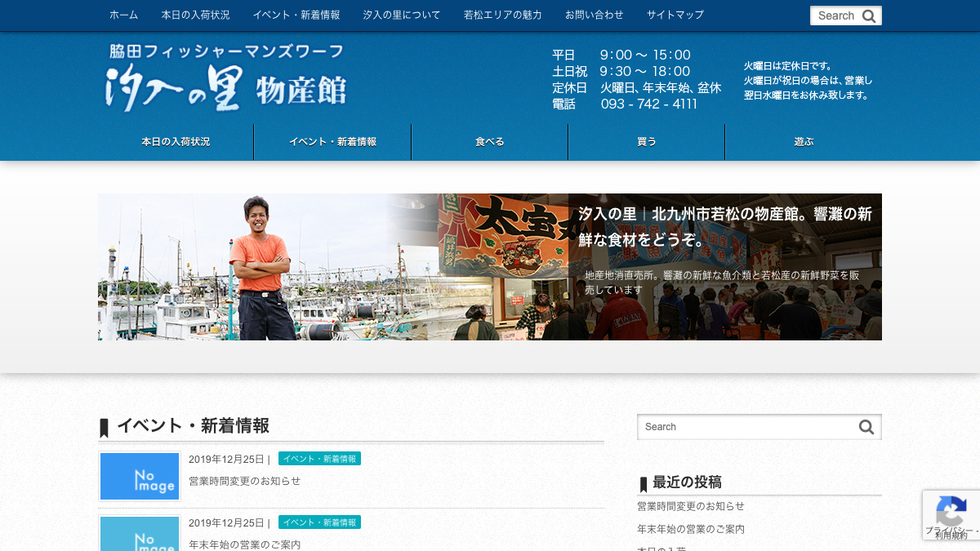Click the hero headline 汐入の里｜北九州市若松の物産館
Viewport: 980px width, 551px height.
click(x=725, y=226)
